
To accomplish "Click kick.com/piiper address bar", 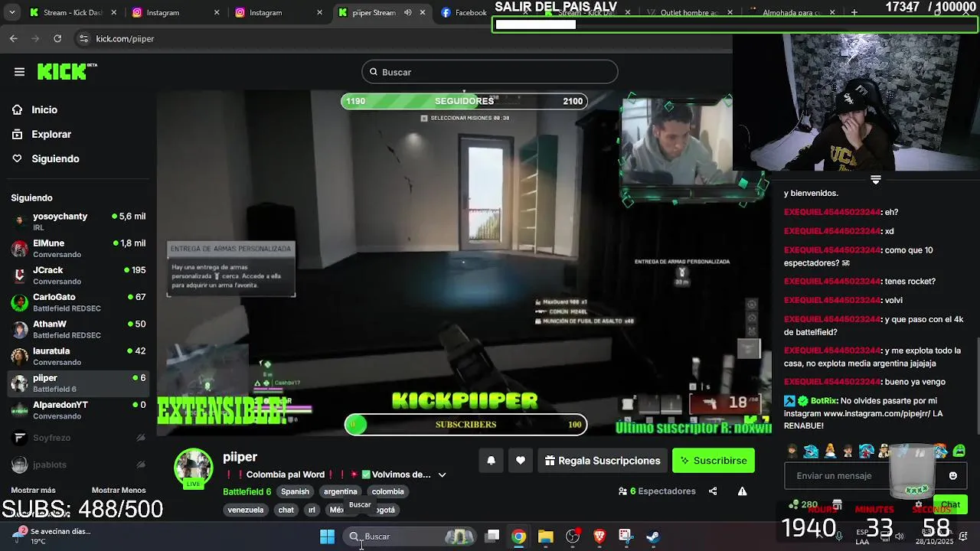I will coord(125,38).
